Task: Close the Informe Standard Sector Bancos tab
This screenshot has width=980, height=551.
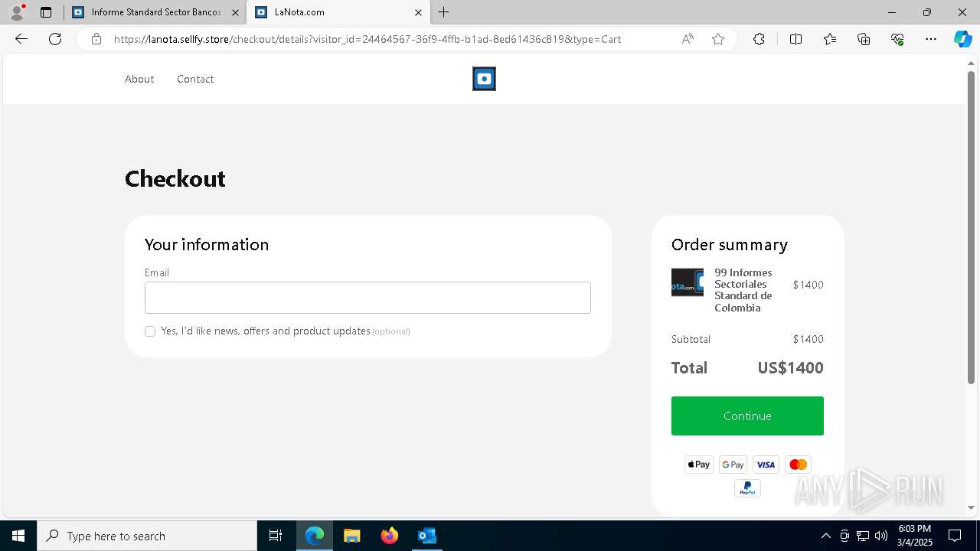Action: coord(235,12)
